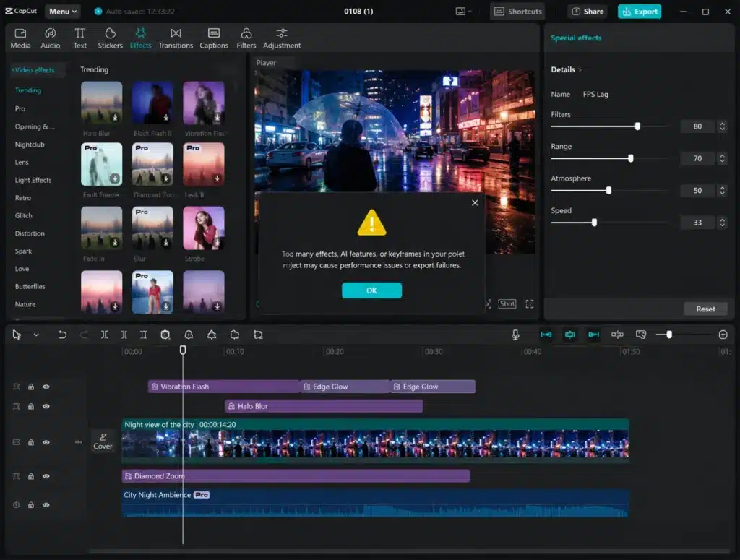
Task: Adjust the Speed slider
Action: point(594,223)
